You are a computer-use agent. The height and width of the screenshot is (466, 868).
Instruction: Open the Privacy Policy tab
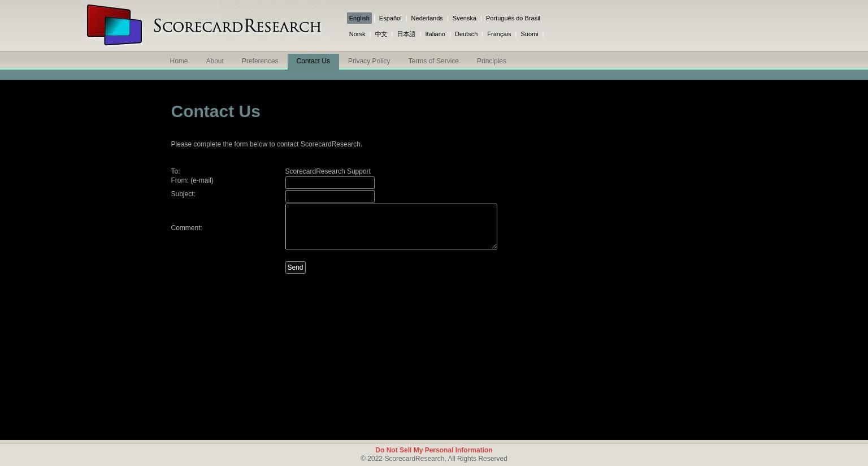click(369, 61)
